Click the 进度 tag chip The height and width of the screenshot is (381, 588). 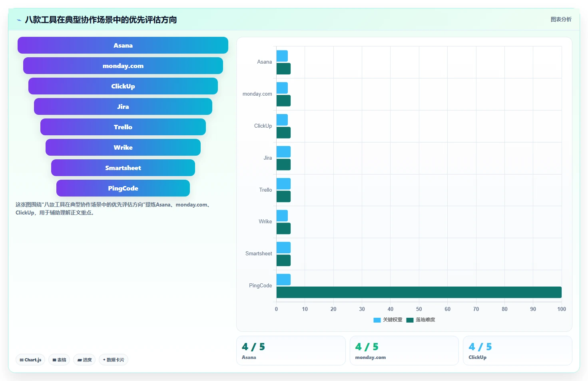pyautogui.click(x=84, y=360)
